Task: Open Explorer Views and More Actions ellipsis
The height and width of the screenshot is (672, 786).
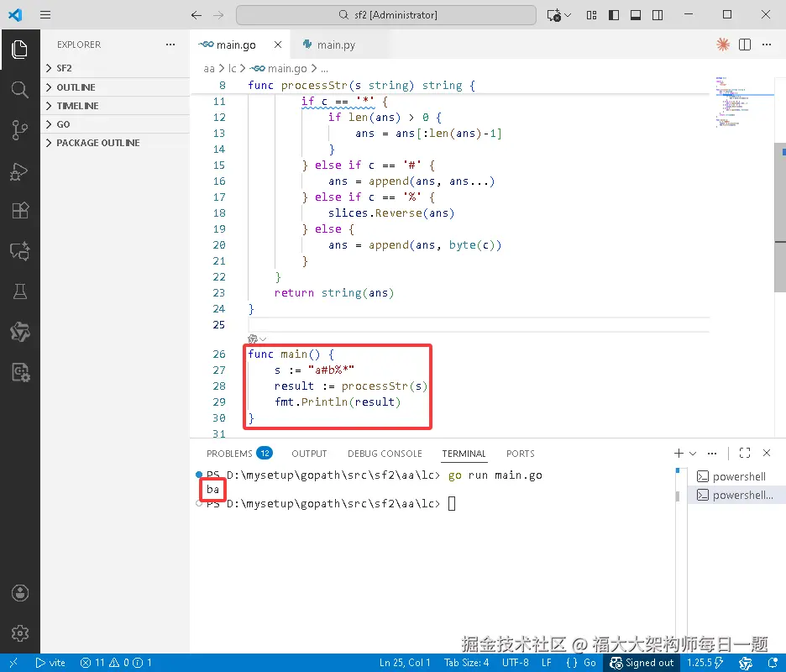Action: 170,45
